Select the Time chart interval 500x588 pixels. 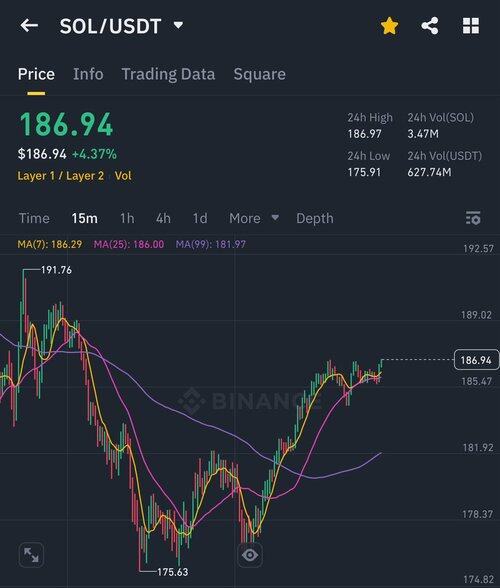pos(34,218)
